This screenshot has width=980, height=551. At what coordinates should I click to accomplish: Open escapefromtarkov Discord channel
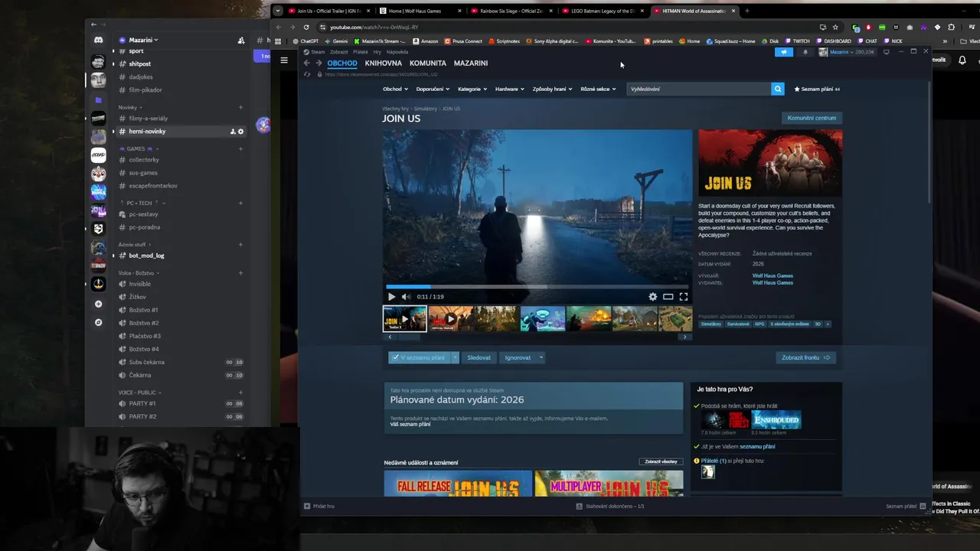(x=153, y=186)
